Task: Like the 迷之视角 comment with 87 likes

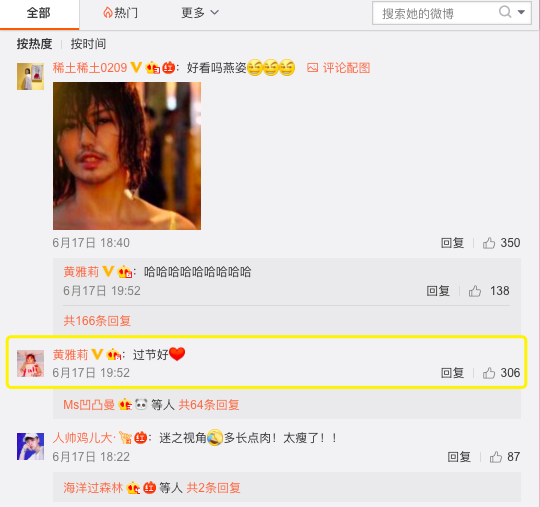Action: click(496, 457)
